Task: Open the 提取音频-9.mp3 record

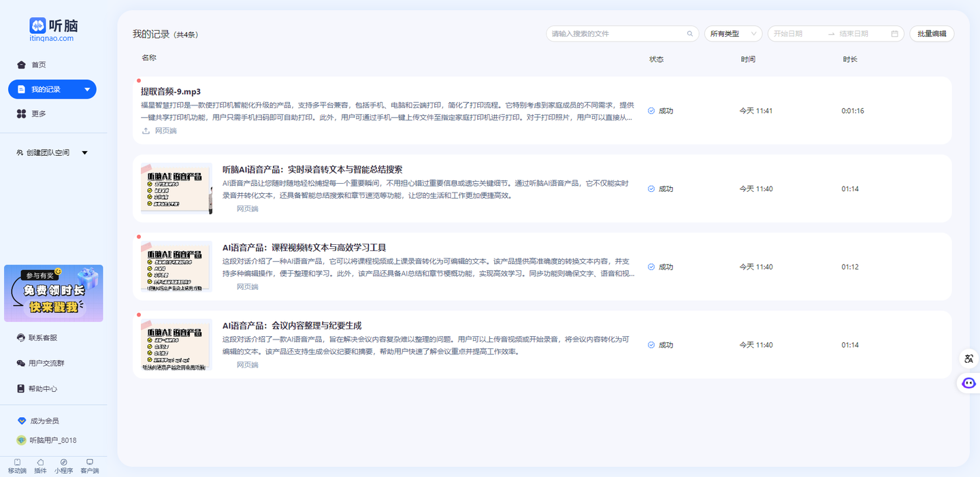Action: click(171, 91)
